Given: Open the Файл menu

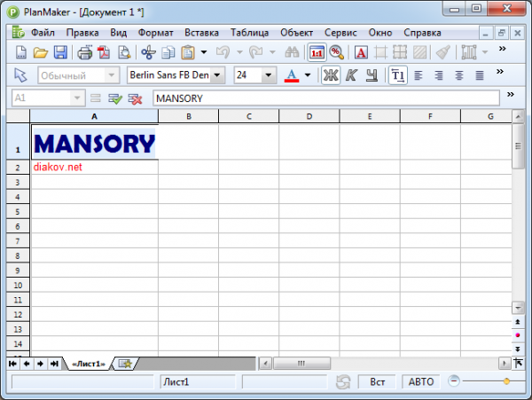Looking at the screenshot, I should (x=43, y=33).
